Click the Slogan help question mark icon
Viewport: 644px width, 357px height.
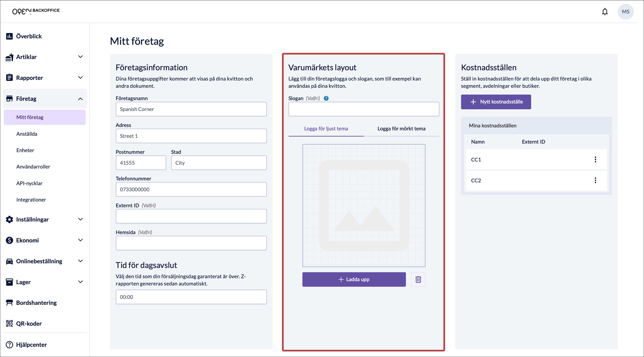coord(326,98)
